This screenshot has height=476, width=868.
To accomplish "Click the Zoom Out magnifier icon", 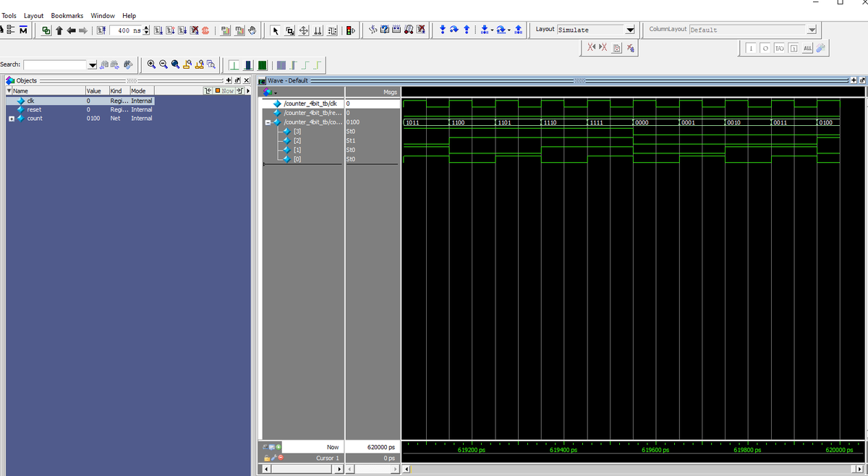I will [x=163, y=64].
